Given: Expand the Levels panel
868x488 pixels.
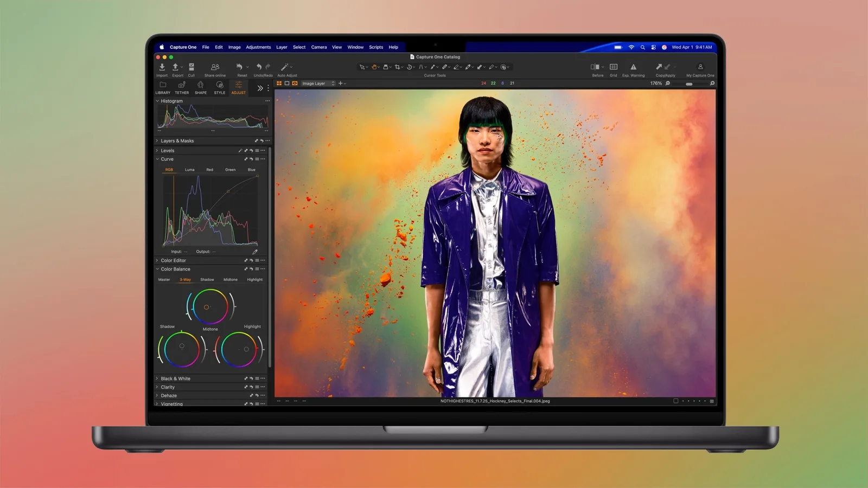Looking at the screenshot, I should (157, 151).
